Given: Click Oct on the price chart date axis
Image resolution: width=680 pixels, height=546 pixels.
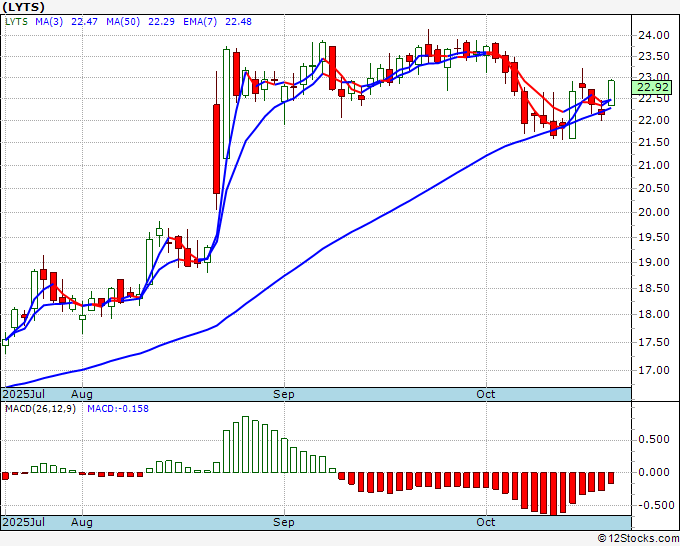Looking at the screenshot, I should [x=485, y=394].
